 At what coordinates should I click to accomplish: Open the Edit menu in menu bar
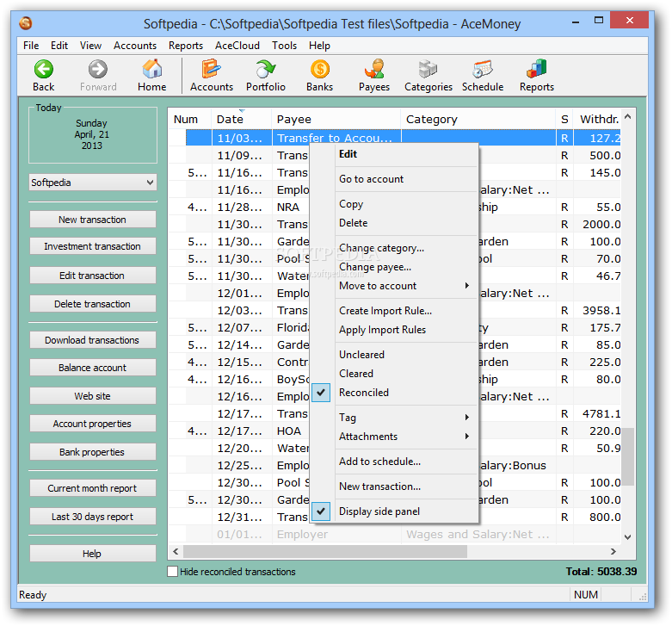point(59,46)
